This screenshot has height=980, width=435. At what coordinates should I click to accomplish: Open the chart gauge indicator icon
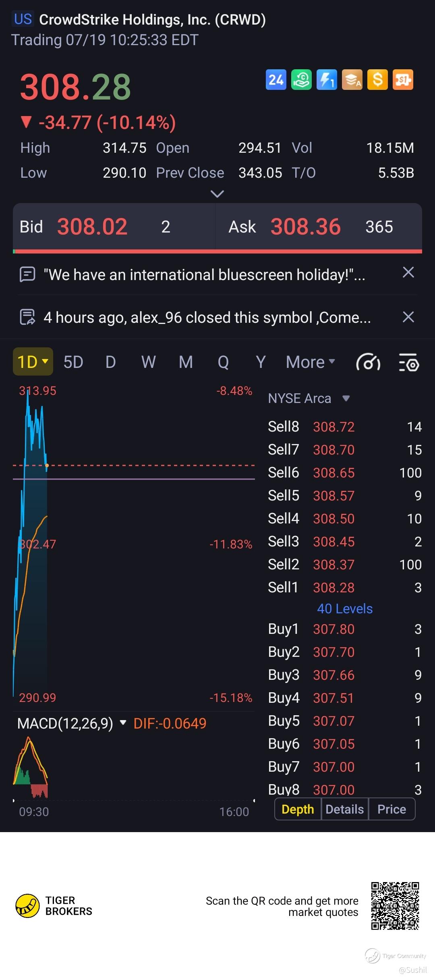tap(368, 362)
